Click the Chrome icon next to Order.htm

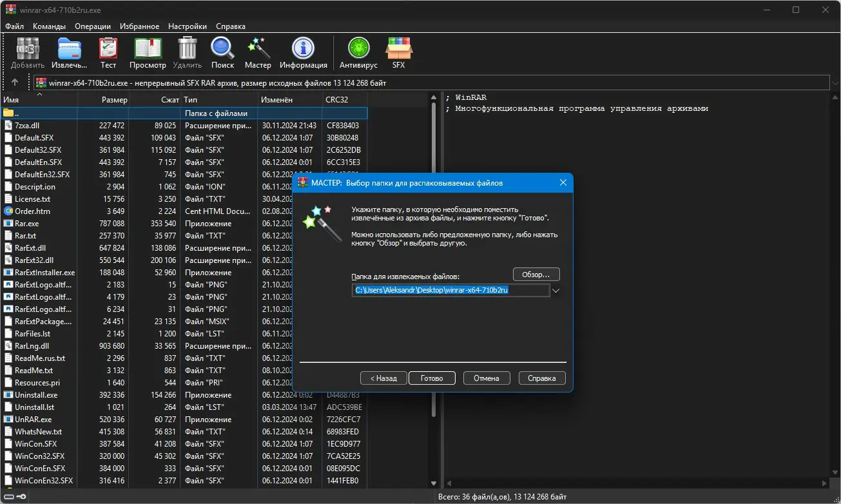pos(8,211)
